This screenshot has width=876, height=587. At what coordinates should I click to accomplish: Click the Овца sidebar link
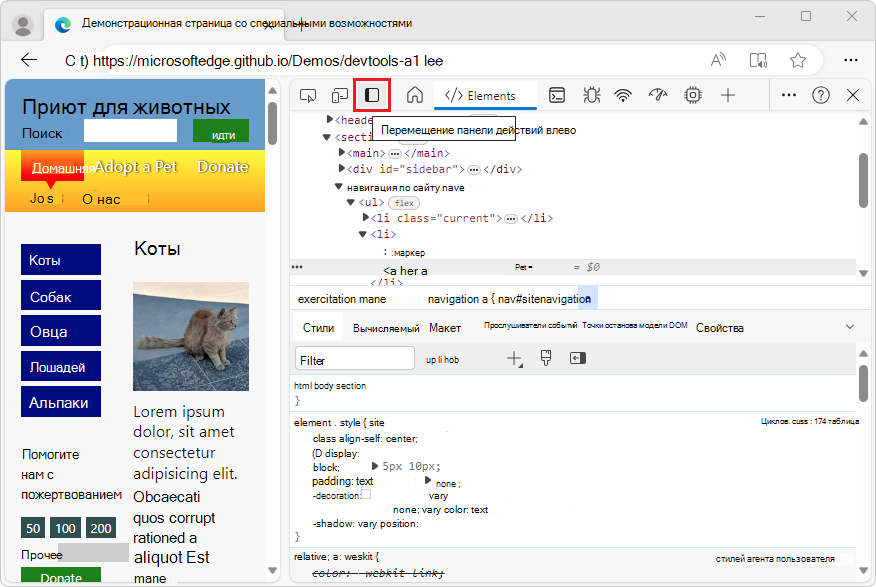coord(61,331)
